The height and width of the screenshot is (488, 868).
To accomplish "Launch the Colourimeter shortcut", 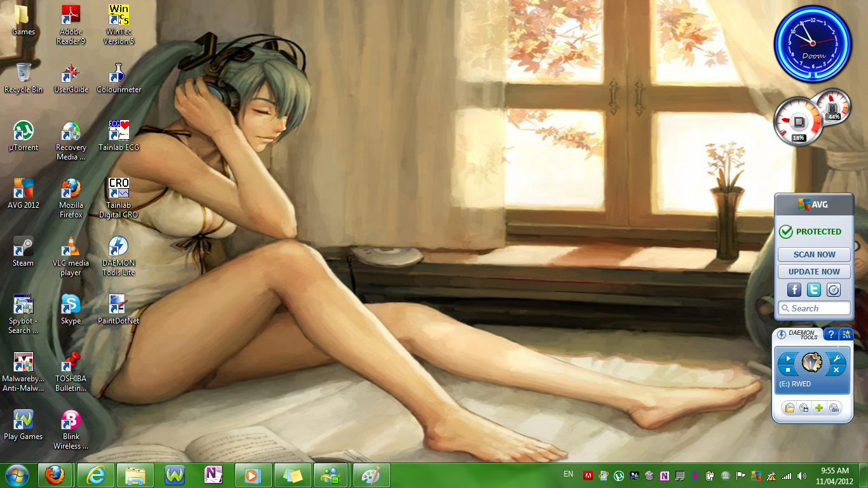I will [x=119, y=78].
